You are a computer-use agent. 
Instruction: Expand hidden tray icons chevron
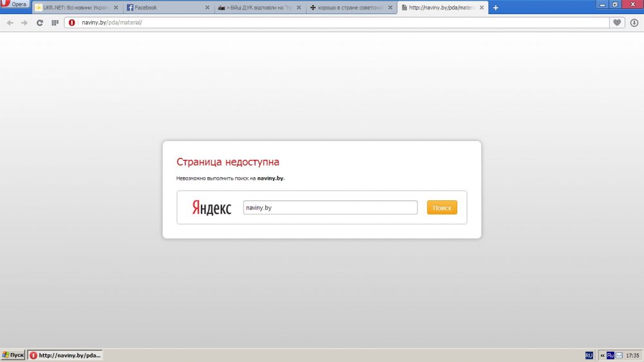click(603, 356)
